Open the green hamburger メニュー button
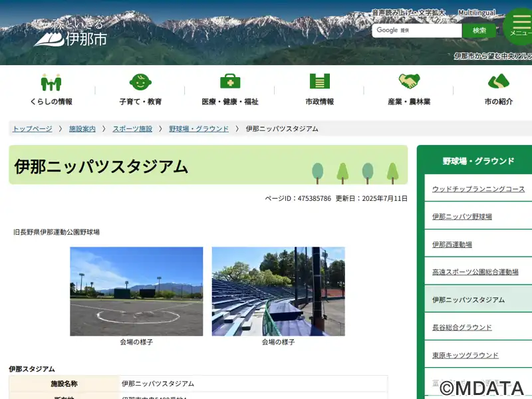The width and height of the screenshot is (532, 399). tap(520, 27)
